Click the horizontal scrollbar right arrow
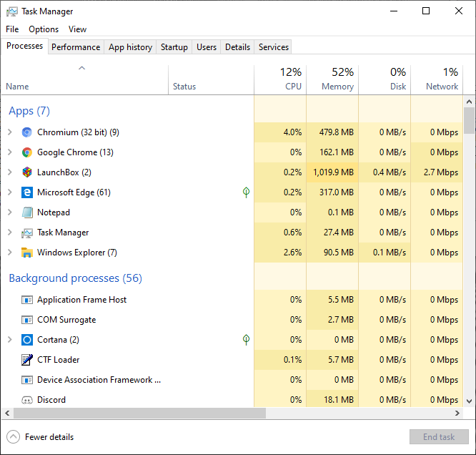 point(457,414)
